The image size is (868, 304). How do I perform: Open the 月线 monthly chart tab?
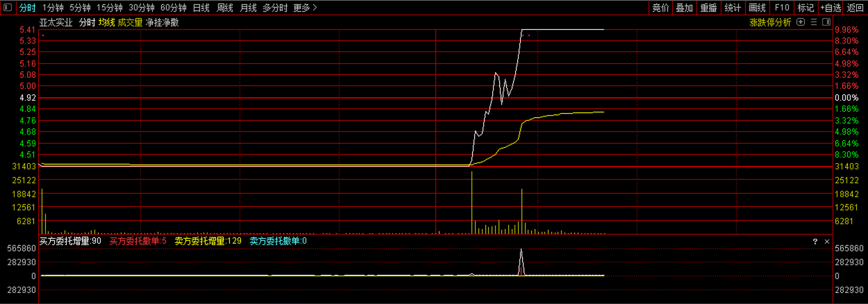[x=248, y=8]
